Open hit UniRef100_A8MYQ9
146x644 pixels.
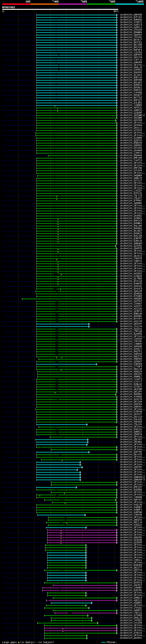point(131,15)
